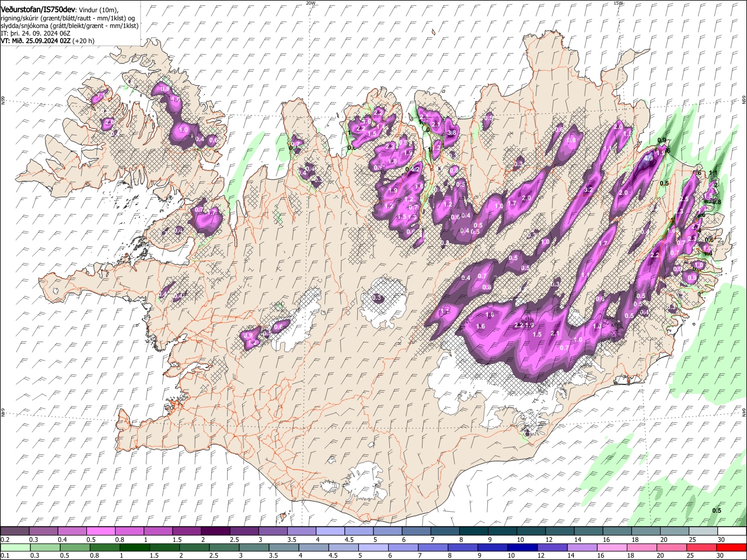Click the '0.1' label on the rain scale
Screen dimensions: 747x560
5,556
